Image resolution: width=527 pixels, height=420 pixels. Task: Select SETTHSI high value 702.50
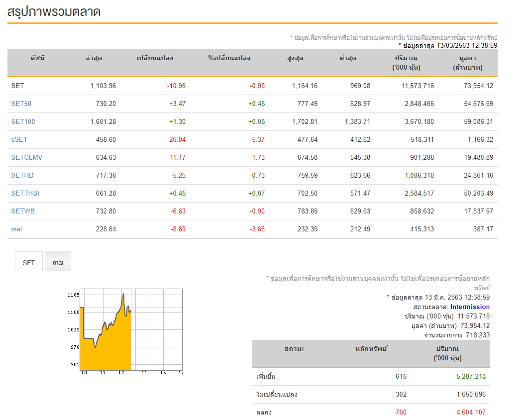[x=308, y=193]
